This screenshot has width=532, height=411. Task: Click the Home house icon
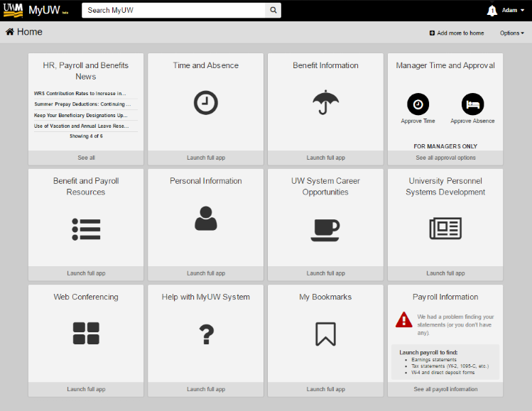tap(10, 32)
